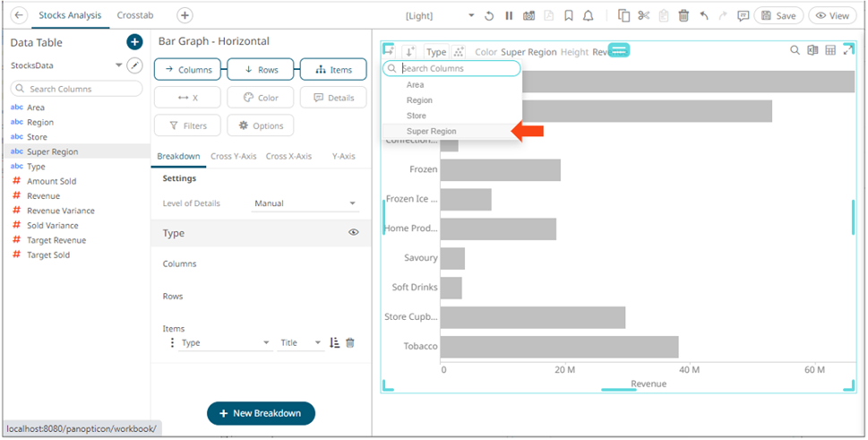This screenshot has height=440, width=868.
Task: Open the Level of Details Manual dropdown
Action: click(305, 203)
